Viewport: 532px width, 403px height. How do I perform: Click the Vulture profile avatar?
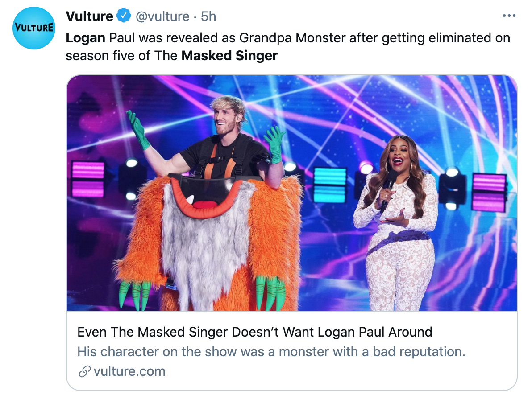pyautogui.click(x=34, y=29)
